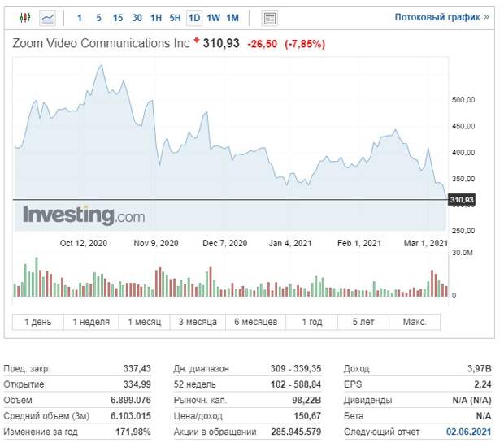The image size is (504, 447).
Task: Select the 1M interval
Action: (x=232, y=18)
